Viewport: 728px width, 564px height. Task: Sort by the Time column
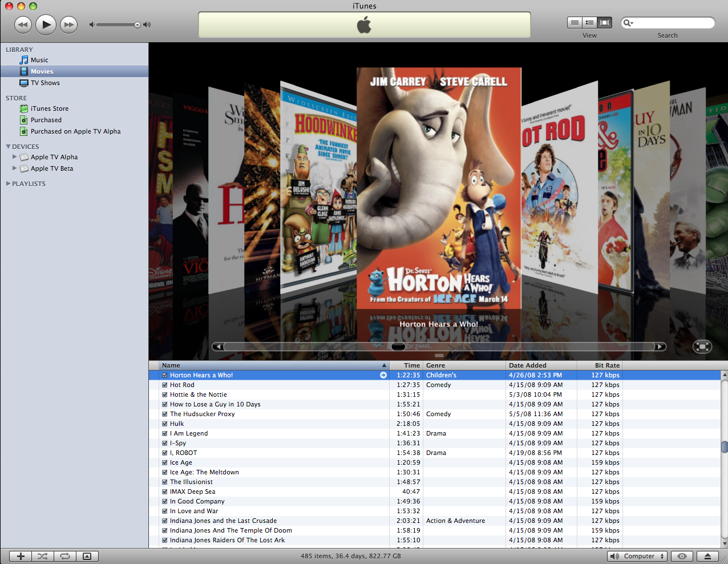coord(406,365)
